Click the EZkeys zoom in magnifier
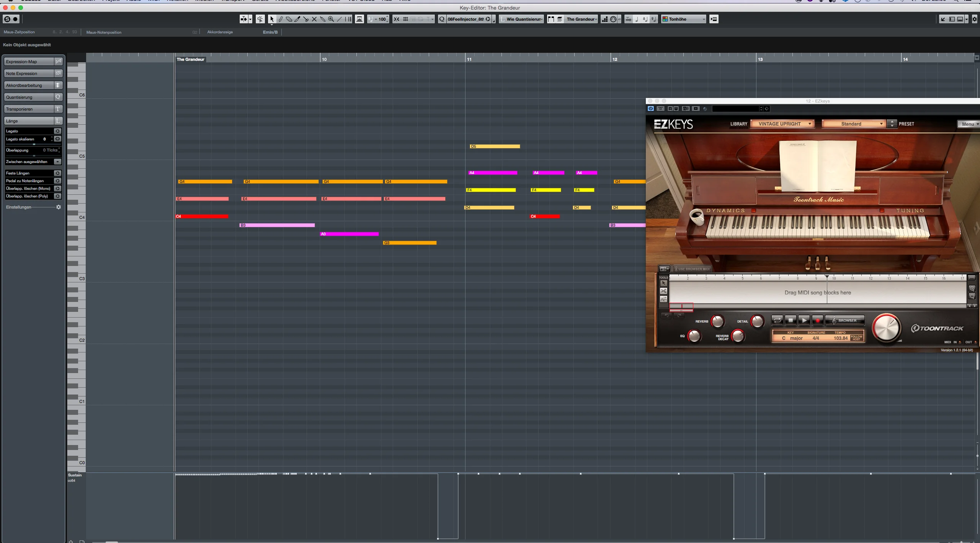Screen dimensions: 980x543 [x=972, y=289]
